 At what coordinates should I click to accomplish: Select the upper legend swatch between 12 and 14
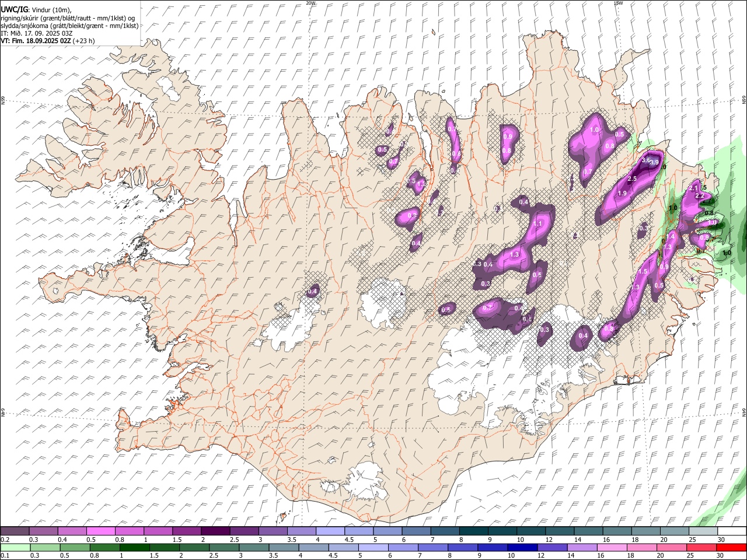click(560, 531)
